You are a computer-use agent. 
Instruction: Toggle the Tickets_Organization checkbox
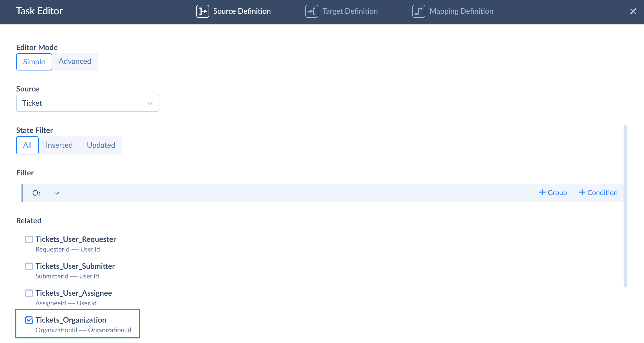click(x=28, y=320)
